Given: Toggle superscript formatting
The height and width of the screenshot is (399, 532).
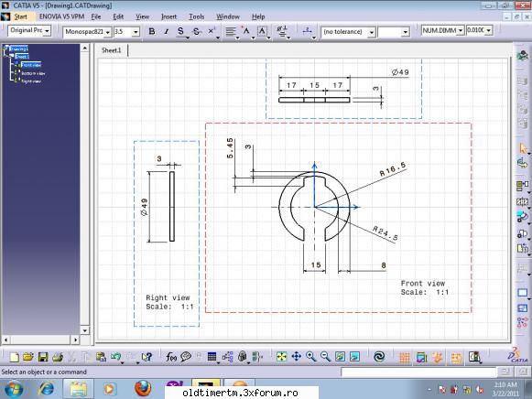Looking at the screenshot, I should 211,31.
